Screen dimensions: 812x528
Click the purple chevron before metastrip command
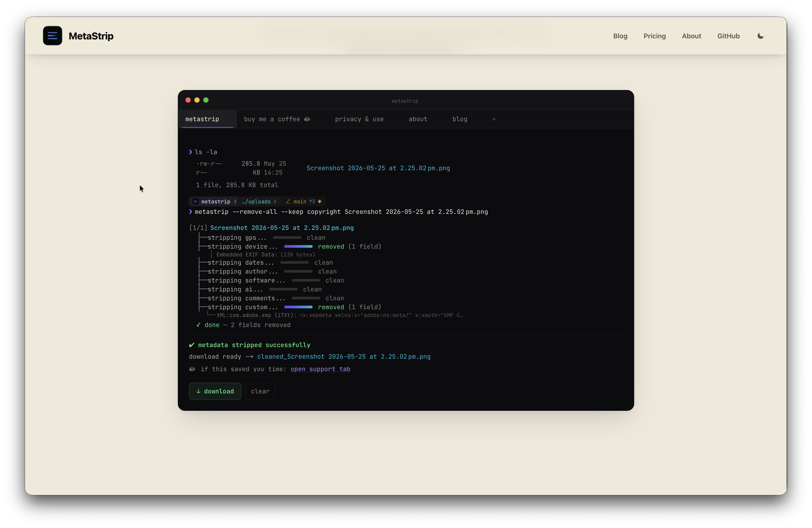coord(190,212)
